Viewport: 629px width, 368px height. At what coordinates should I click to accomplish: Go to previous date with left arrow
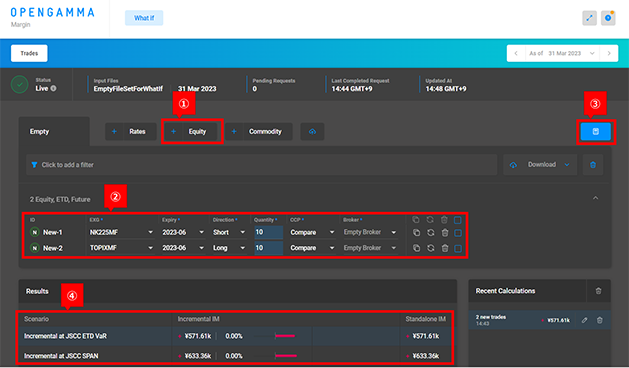[x=516, y=53]
